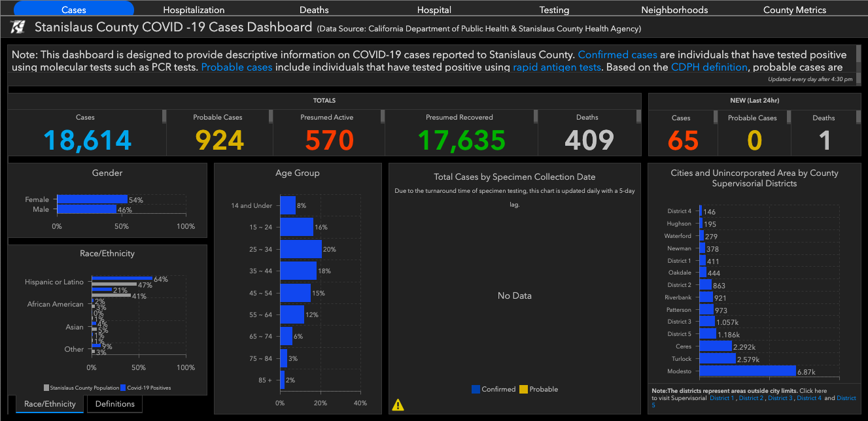
Task: Open the County Metrics tab
Action: pos(794,10)
